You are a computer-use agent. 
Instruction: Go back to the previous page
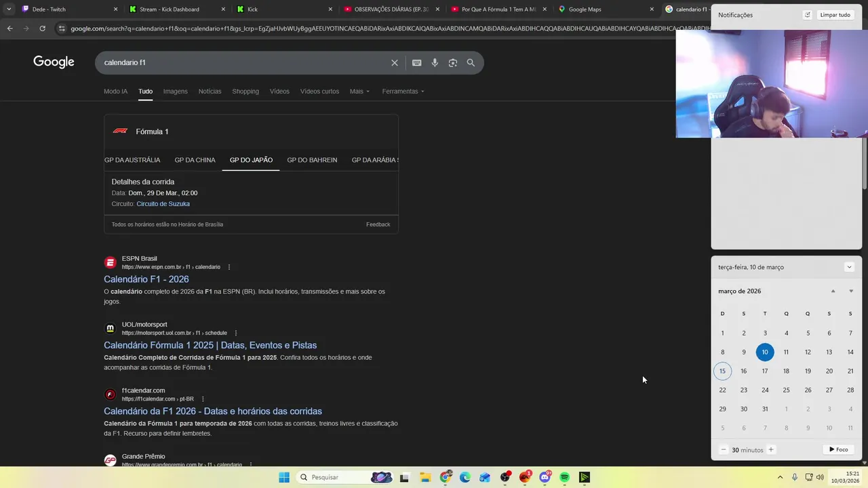point(9,28)
